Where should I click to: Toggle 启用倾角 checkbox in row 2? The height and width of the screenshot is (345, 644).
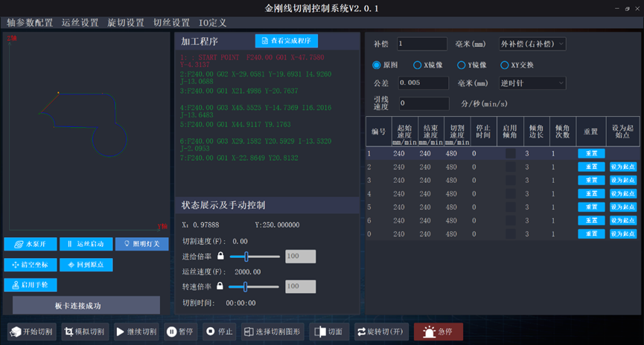[511, 167]
